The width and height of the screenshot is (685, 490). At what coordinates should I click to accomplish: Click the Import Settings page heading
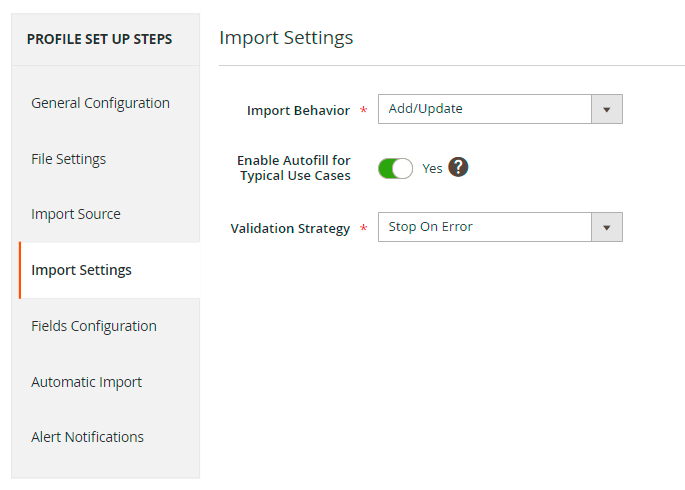tap(286, 38)
